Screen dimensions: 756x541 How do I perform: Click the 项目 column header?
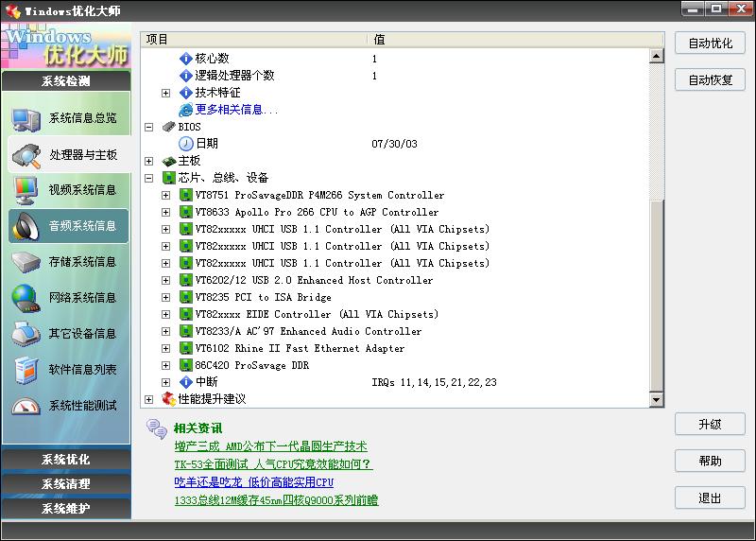point(254,40)
